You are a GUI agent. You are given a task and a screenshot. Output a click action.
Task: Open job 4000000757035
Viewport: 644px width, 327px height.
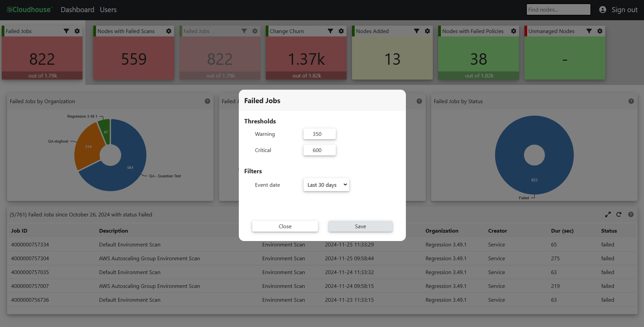coord(30,272)
